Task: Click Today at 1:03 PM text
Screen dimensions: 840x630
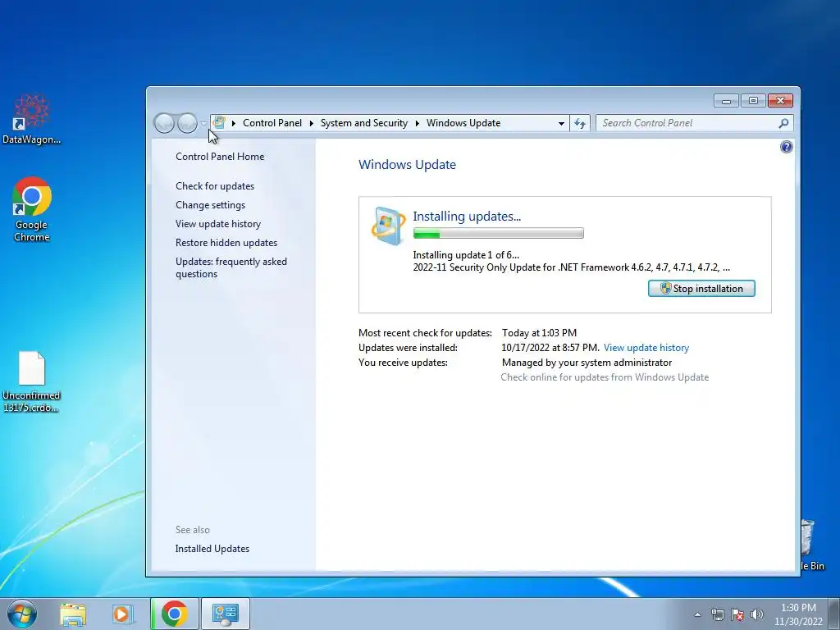Action: (x=539, y=333)
